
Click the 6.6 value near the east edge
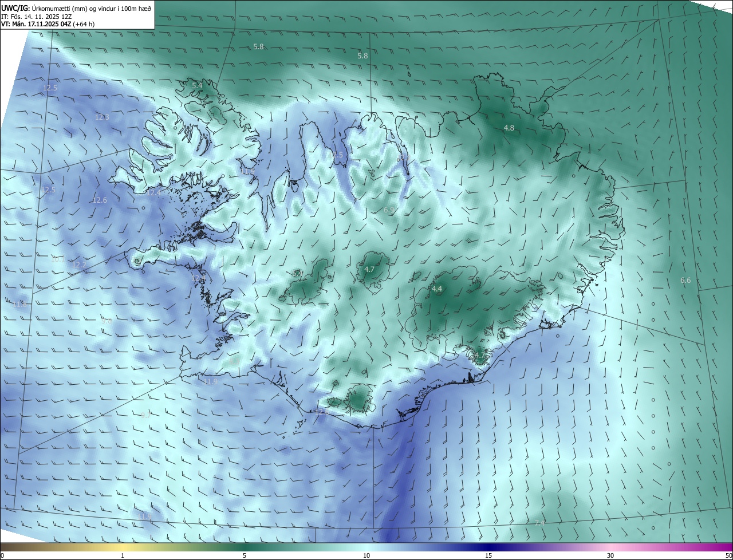[685, 281]
